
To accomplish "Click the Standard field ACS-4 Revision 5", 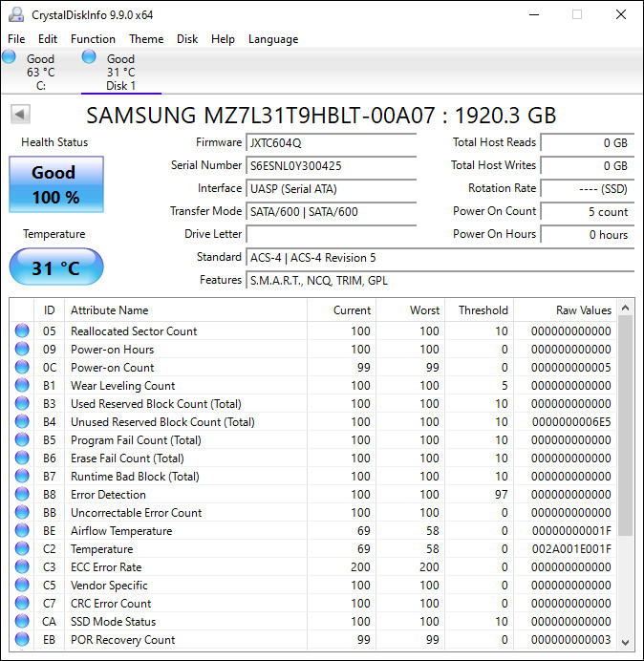I will point(440,257).
